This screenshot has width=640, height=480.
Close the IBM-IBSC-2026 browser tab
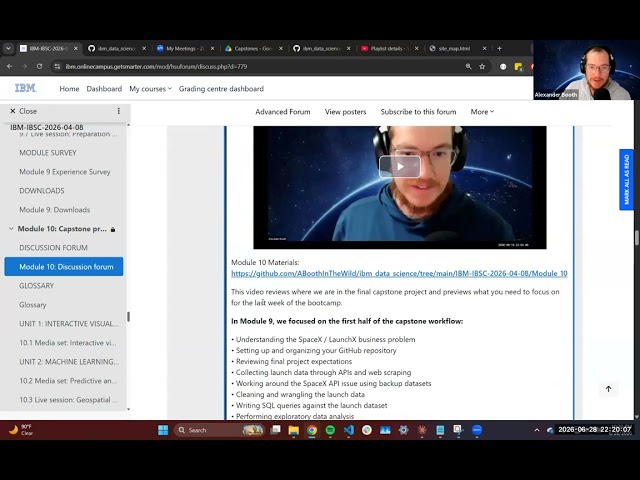click(x=76, y=48)
